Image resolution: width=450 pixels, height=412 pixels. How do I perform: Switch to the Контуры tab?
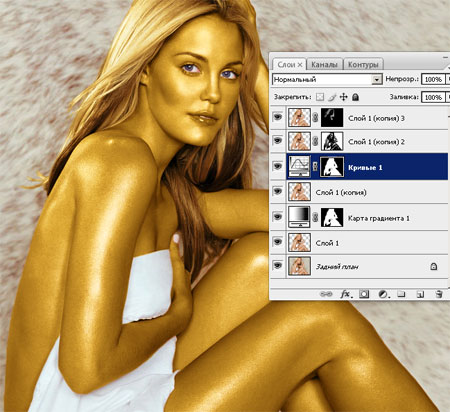(x=363, y=64)
